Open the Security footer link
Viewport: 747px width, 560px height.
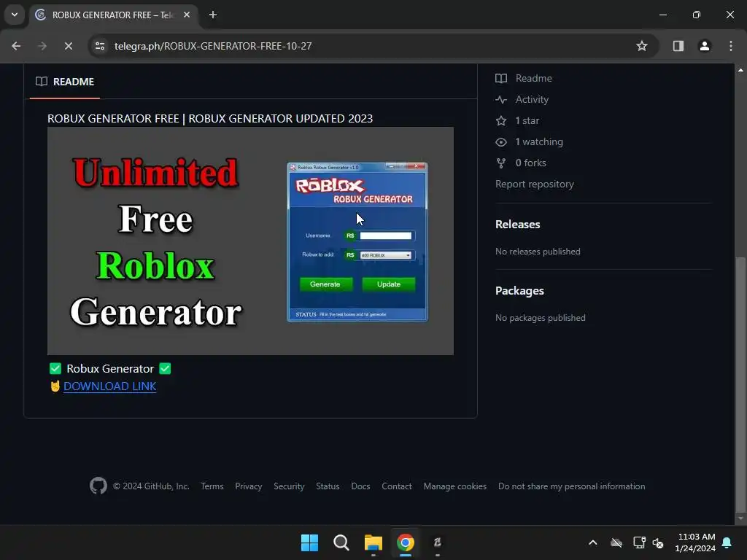point(289,486)
